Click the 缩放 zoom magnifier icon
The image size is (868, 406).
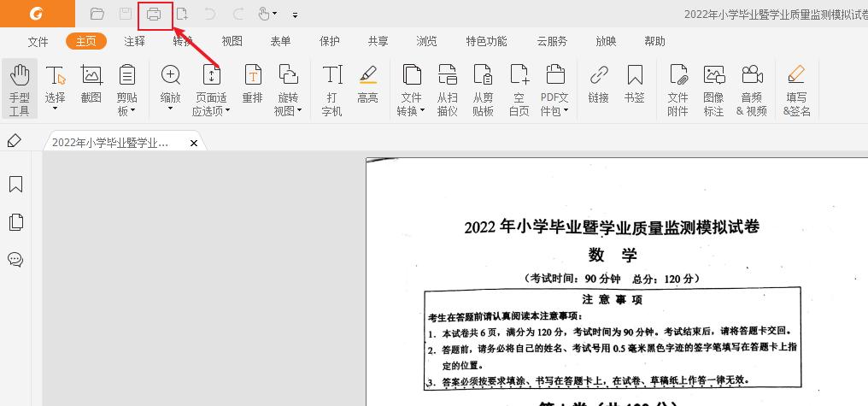coord(171,75)
